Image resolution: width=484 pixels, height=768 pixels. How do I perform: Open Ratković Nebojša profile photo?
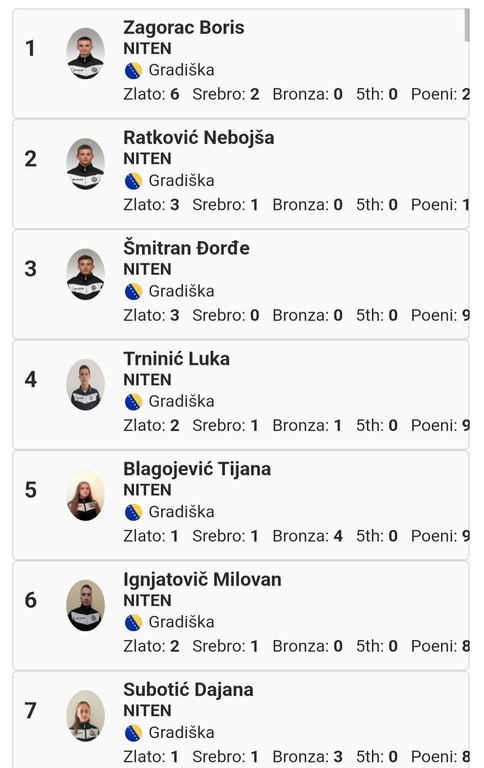click(85, 164)
